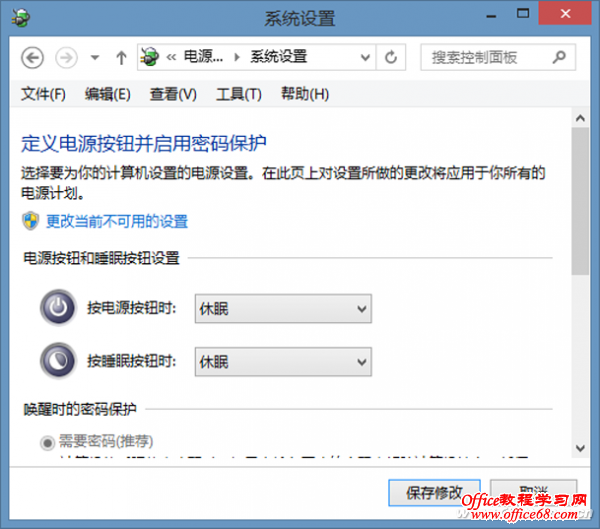600x529 pixels.
Task: Click the window icon in title bar
Action: pyautogui.click(x=20, y=18)
